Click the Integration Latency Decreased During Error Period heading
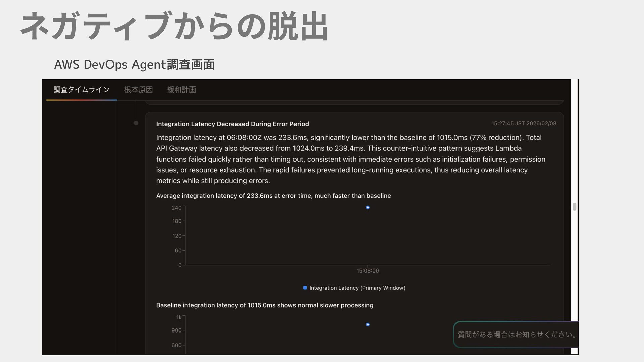The image size is (644, 362). coord(232,124)
